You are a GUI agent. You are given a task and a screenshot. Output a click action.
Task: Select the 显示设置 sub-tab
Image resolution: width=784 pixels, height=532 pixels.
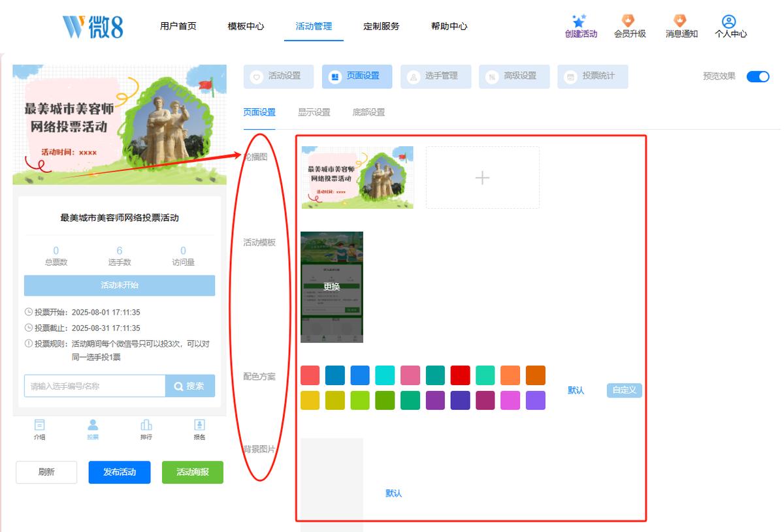[314, 112]
